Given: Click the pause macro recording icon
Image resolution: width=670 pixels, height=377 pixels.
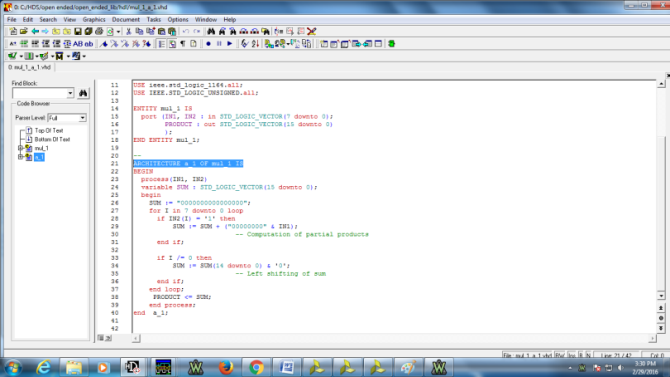Looking at the screenshot, I should tap(219, 44).
